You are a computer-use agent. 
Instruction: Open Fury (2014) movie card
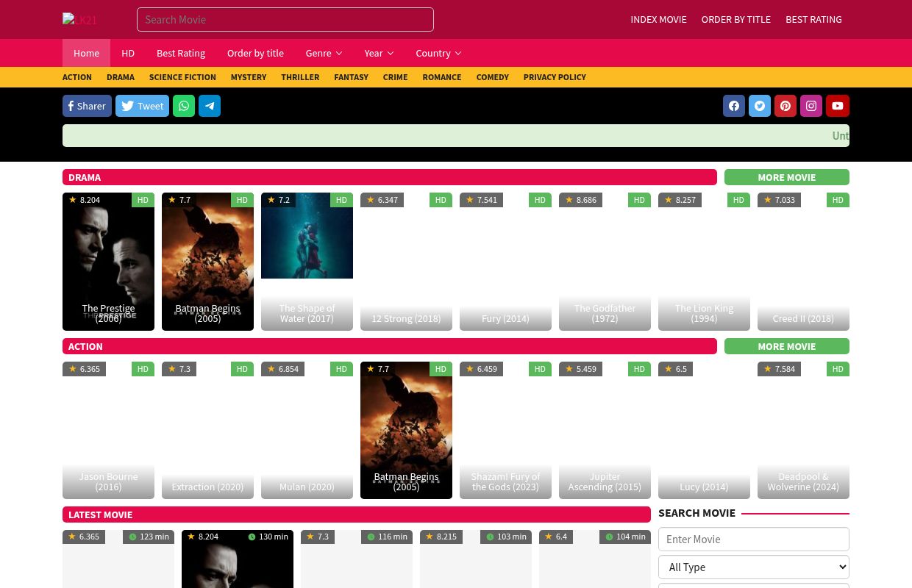tap(505, 262)
